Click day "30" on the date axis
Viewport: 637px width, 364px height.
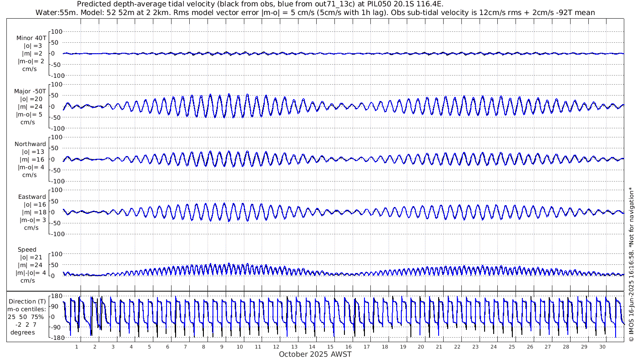tap(602, 346)
